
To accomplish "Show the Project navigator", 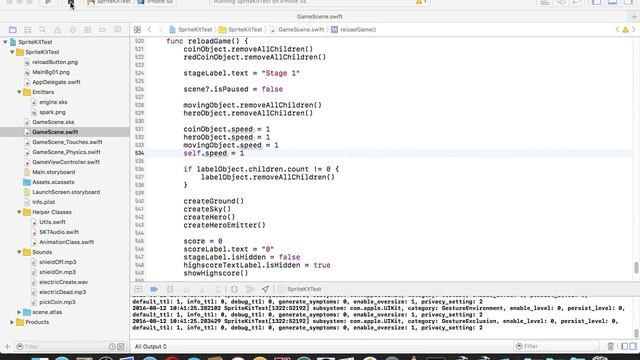I will point(13,29).
